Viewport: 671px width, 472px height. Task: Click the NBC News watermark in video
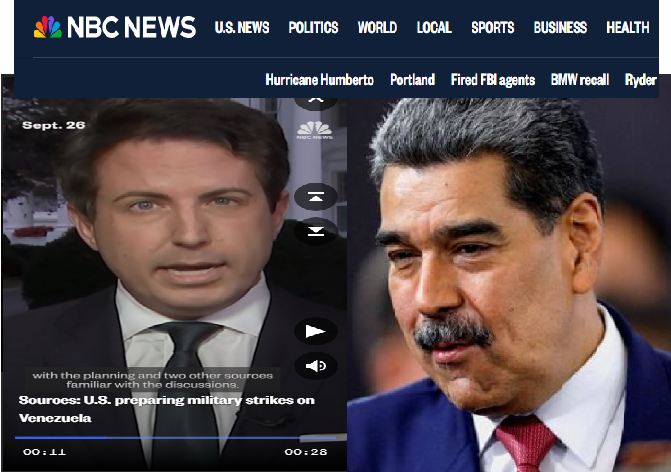[315, 131]
